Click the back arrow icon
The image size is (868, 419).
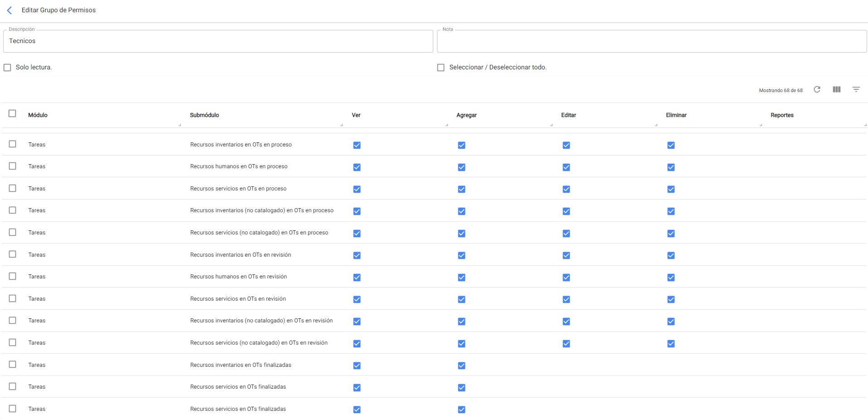[10, 10]
